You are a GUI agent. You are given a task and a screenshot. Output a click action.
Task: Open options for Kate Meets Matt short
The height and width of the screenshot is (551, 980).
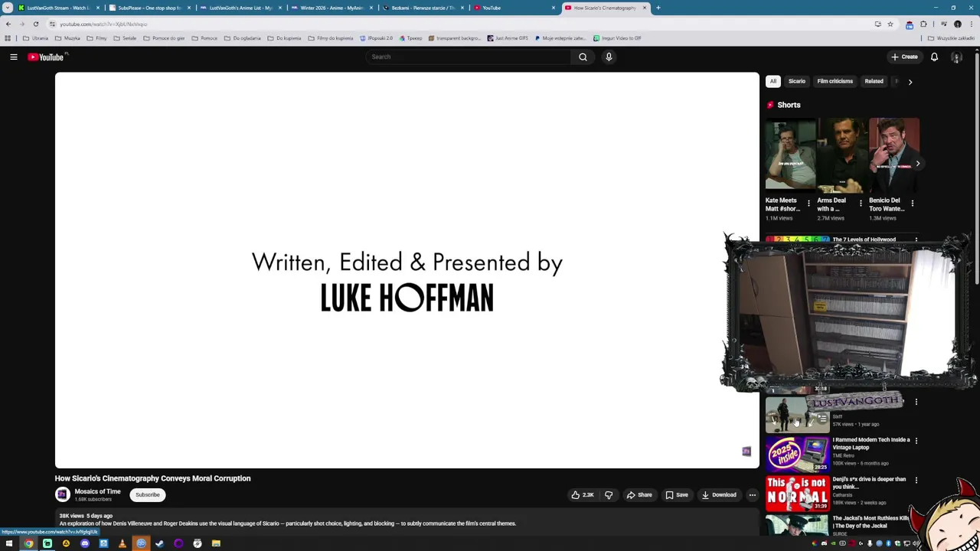pos(808,204)
